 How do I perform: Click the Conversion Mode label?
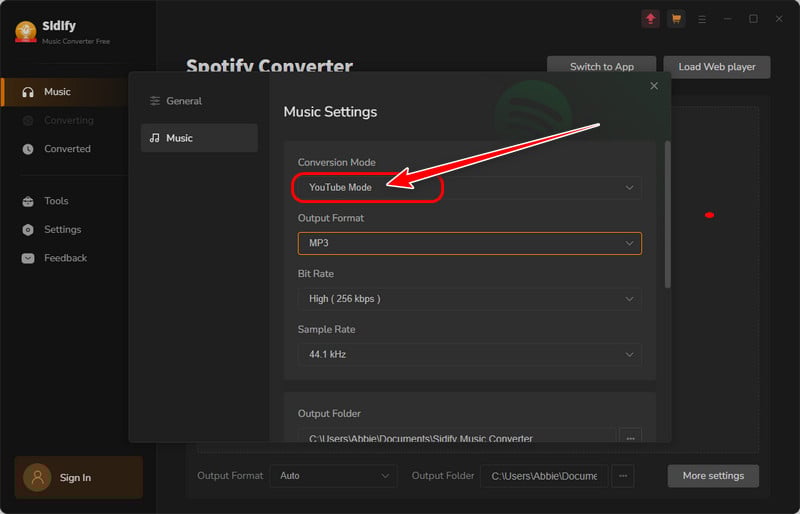(337, 162)
